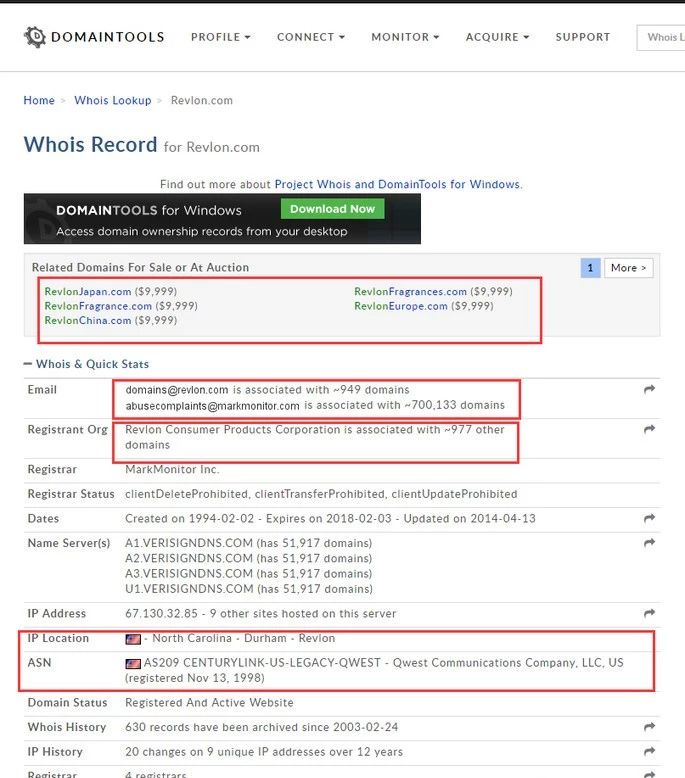Collapse the Whois & Quick Stats section

(86, 364)
